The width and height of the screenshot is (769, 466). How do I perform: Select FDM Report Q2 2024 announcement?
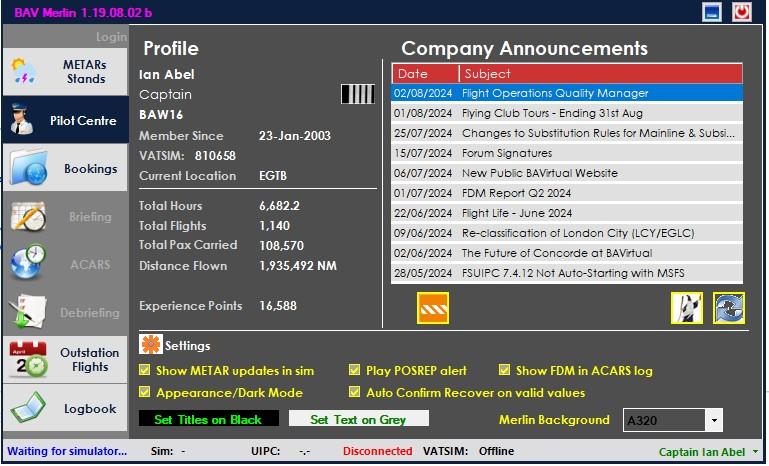(x=567, y=193)
